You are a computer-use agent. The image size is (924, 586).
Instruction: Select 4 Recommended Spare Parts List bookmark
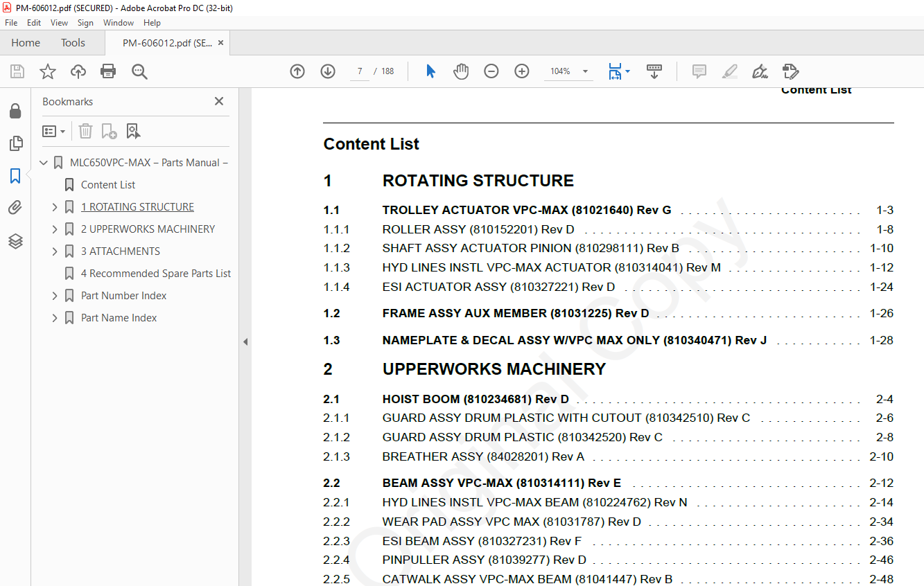(156, 274)
